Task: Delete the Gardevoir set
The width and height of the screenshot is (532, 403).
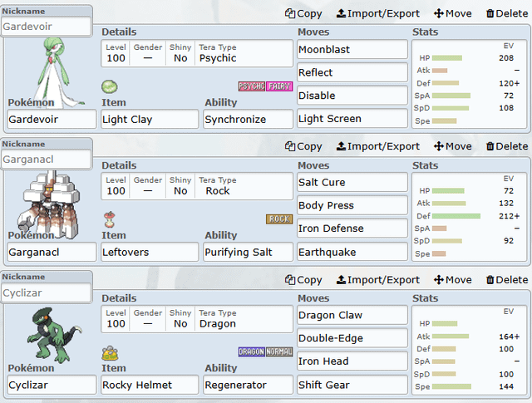Action: (507, 13)
